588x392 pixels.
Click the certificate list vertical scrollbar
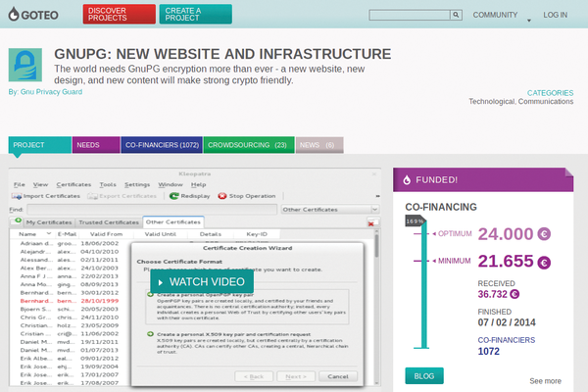[x=376, y=308]
